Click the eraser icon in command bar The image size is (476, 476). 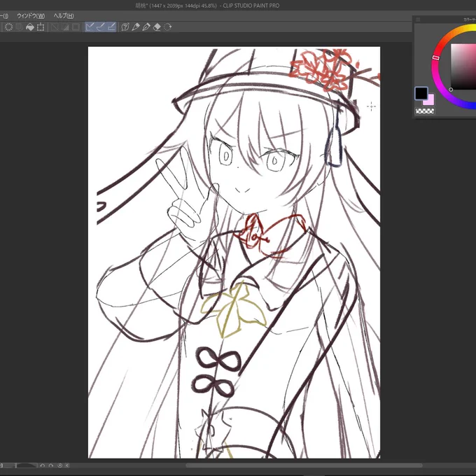(157, 27)
